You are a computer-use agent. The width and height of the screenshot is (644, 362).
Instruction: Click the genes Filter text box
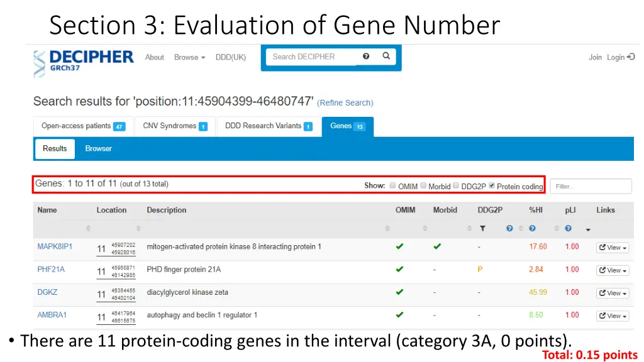pos(591,186)
